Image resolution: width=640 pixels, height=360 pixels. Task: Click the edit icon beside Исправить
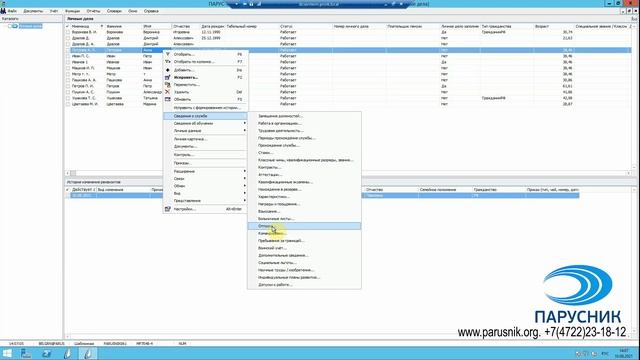[x=167, y=77]
